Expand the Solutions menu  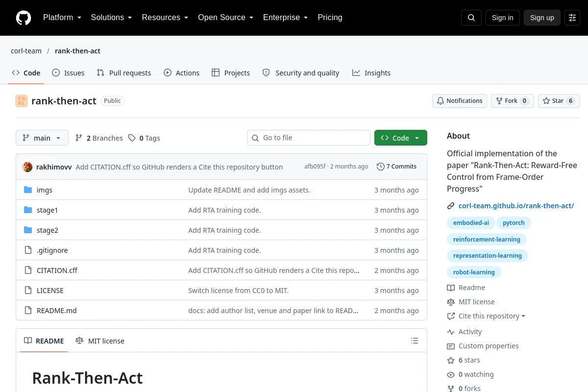111,18
